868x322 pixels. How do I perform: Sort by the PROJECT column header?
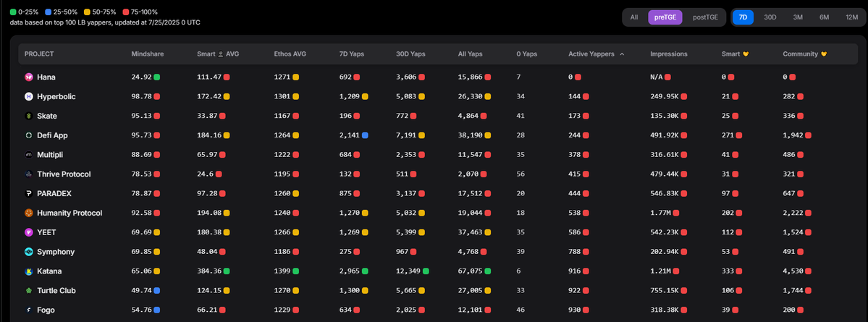pos(39,54)
